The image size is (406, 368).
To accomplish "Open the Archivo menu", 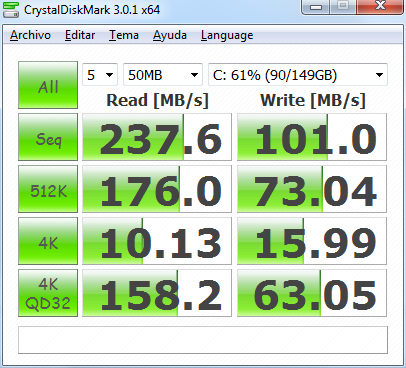I will pyautogui.click(x=30, y=35).
